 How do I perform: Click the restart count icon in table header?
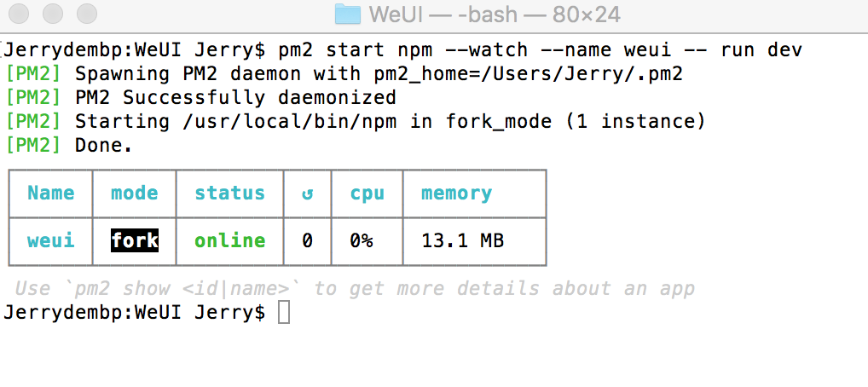[307, 193]
